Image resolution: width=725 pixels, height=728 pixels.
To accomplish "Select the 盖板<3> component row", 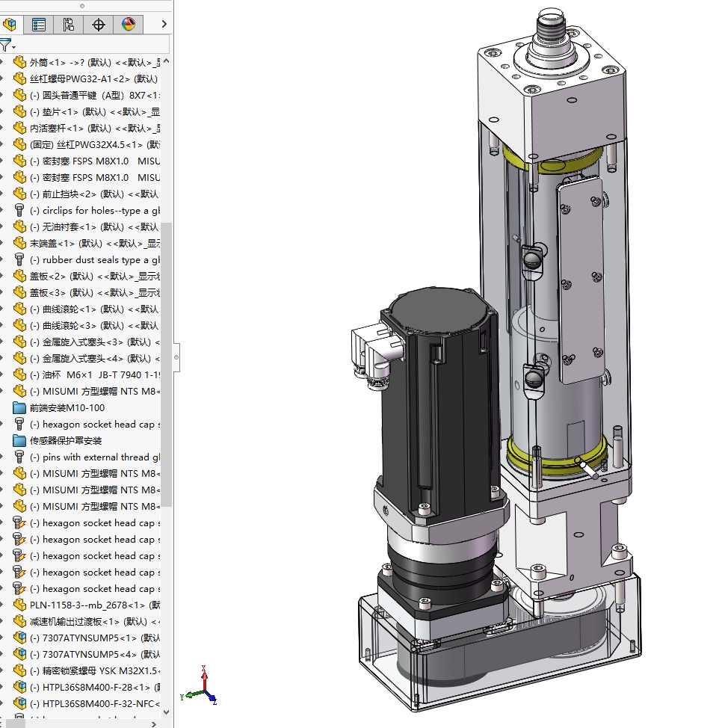I will [95, 292].
